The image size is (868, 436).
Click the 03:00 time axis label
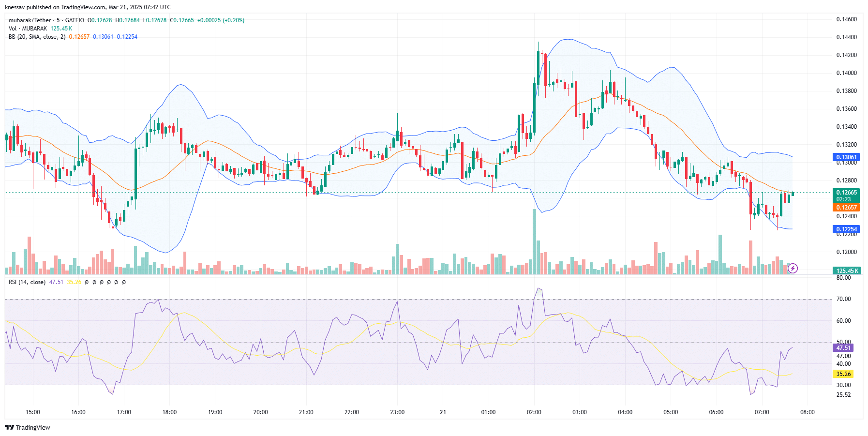[580, 412]
